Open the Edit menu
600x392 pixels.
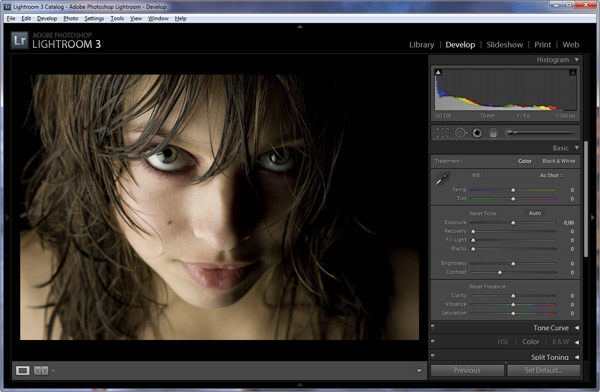point(26,18)
